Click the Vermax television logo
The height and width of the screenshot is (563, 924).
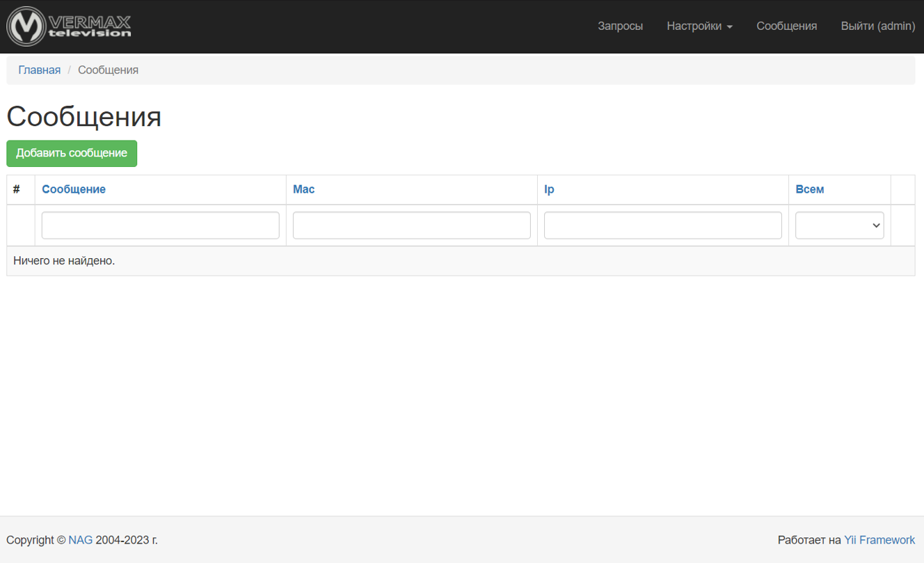tap(69, 26)
